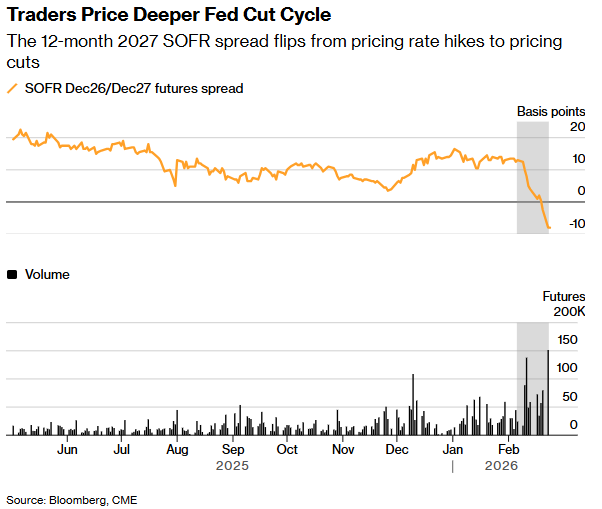602x509 pixels.
Task: Click the lowest end point of the orange line
Action: pos(549,229)
